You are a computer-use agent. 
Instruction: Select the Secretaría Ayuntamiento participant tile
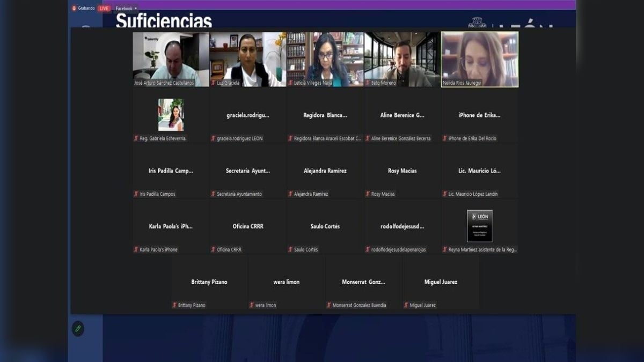click(x=248, y=171)
